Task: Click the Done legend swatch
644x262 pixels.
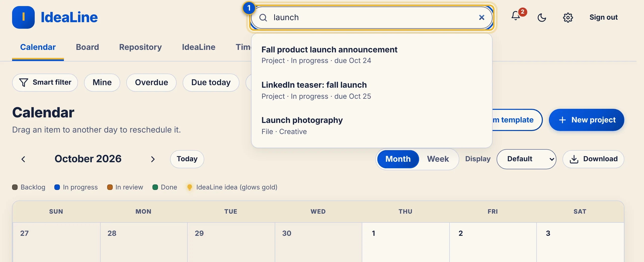Action: tap(155, 187)
